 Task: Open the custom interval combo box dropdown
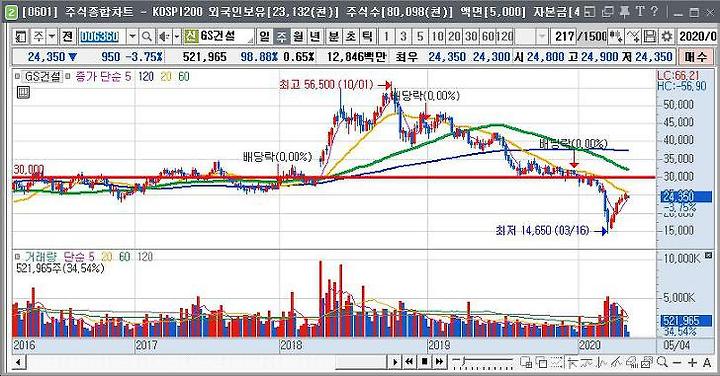tap(542, 36)
